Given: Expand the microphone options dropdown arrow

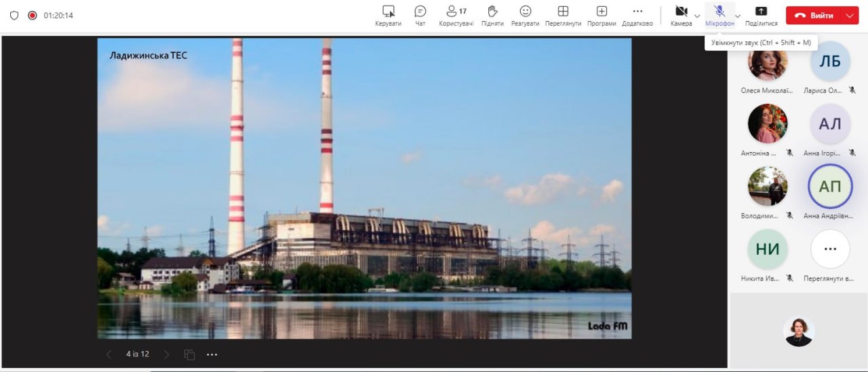Looking at the screenshot, I should click(x=738, y=16).
